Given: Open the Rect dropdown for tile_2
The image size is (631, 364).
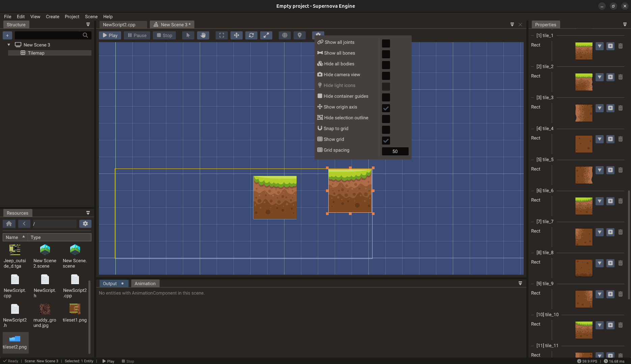Looking at the screenshot, I should point(599,77).
